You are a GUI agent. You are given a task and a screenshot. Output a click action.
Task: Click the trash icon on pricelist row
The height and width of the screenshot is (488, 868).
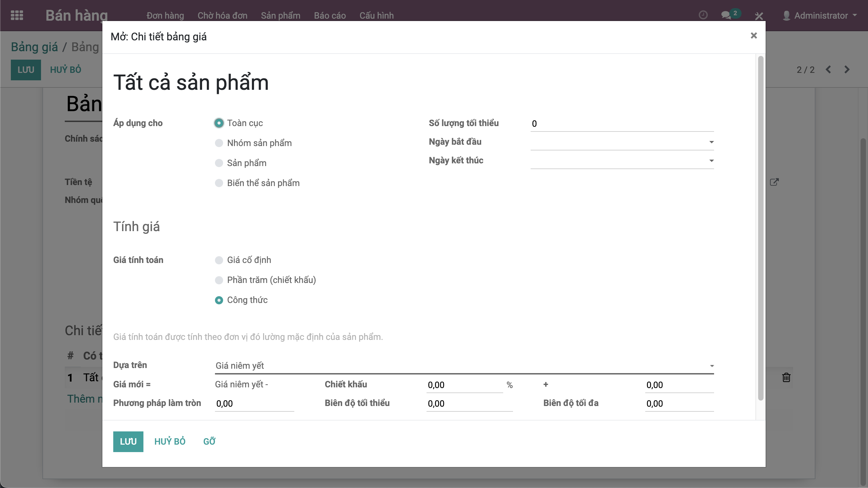tap(786, 377)
